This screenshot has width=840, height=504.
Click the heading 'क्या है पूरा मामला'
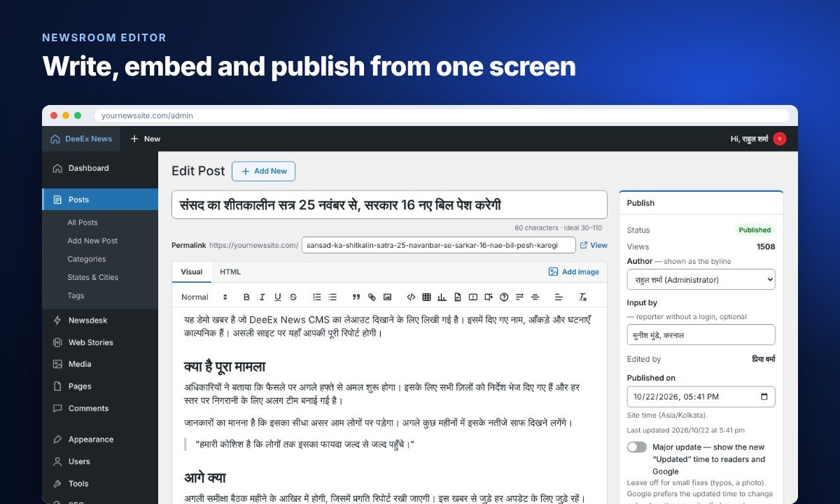pos(225,366)
